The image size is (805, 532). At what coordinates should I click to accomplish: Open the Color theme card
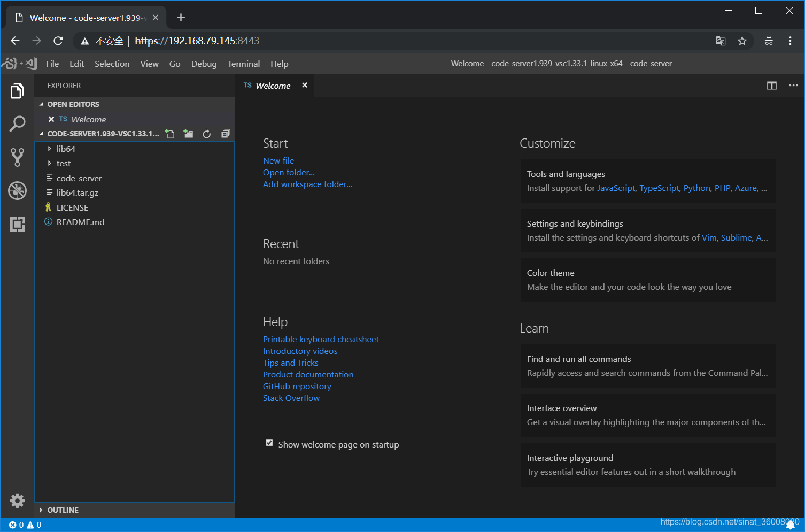point(648,280)
